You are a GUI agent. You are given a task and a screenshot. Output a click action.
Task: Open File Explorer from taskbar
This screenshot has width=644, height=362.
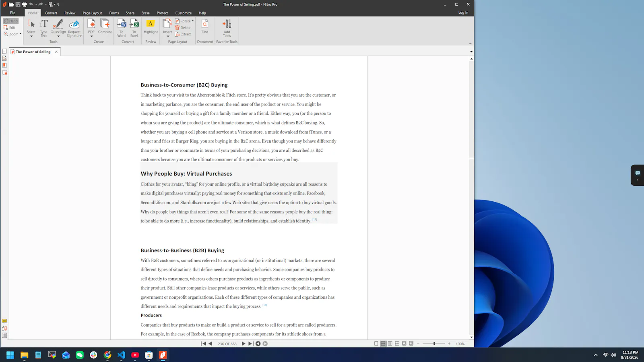[x=24, y=355]
